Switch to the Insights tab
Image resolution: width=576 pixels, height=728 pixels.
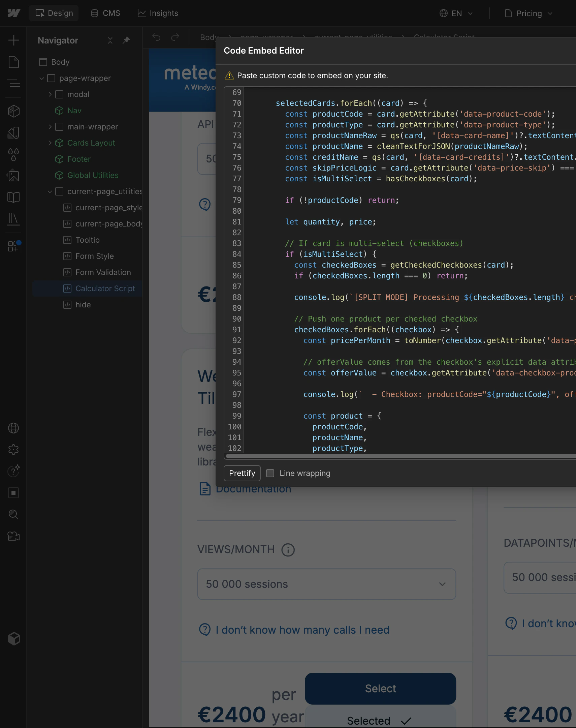point(158,13)
